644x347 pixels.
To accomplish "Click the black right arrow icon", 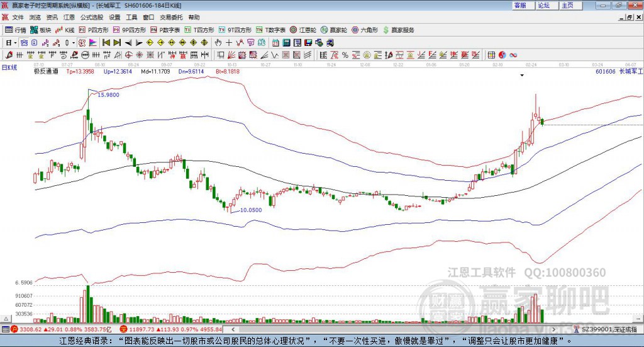I will click(x=139, y=43).
